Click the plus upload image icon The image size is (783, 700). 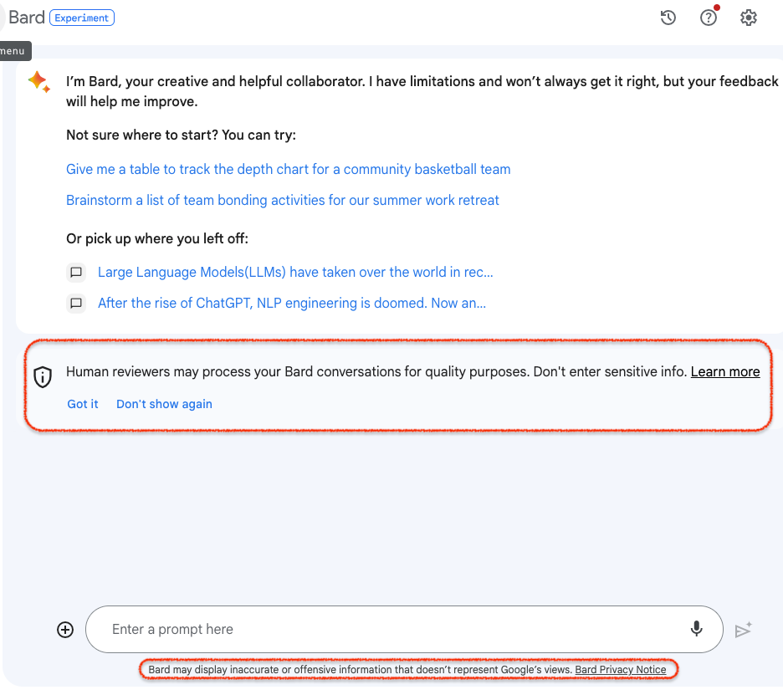[65, 630]
